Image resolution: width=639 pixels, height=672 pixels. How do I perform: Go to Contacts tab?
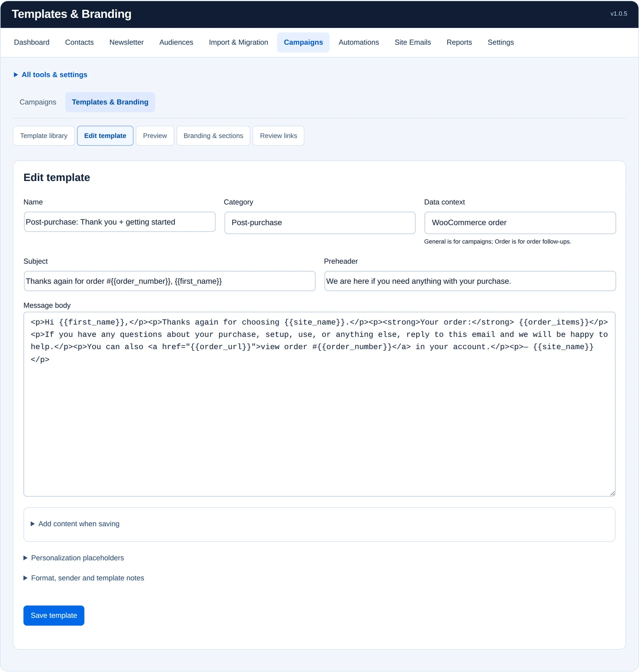[x=79, y=42]
